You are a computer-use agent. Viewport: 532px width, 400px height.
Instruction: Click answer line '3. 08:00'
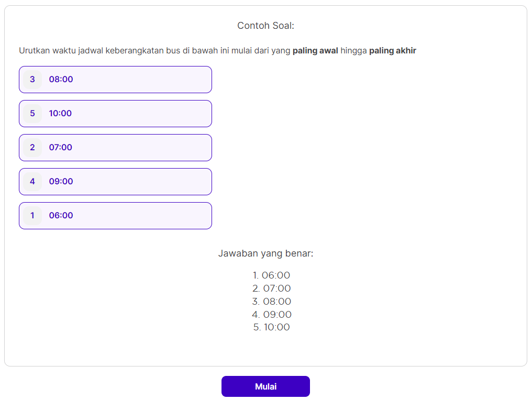click(271, 302)
